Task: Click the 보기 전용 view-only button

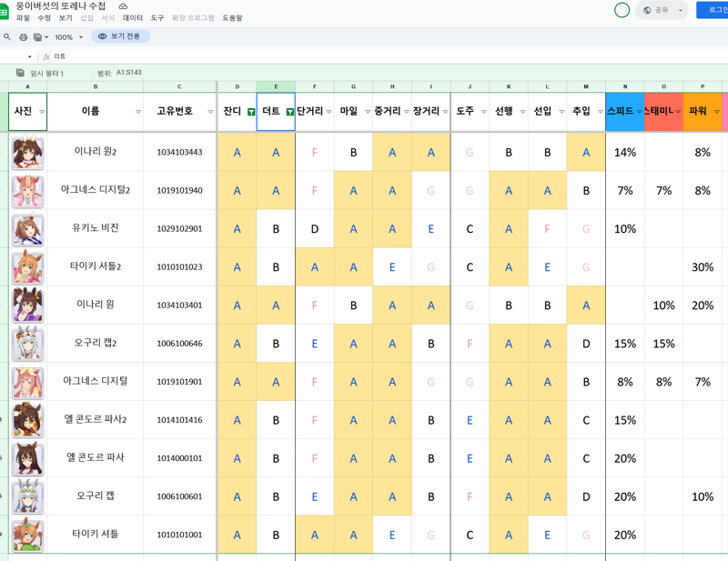Action: tap(120, 36)
